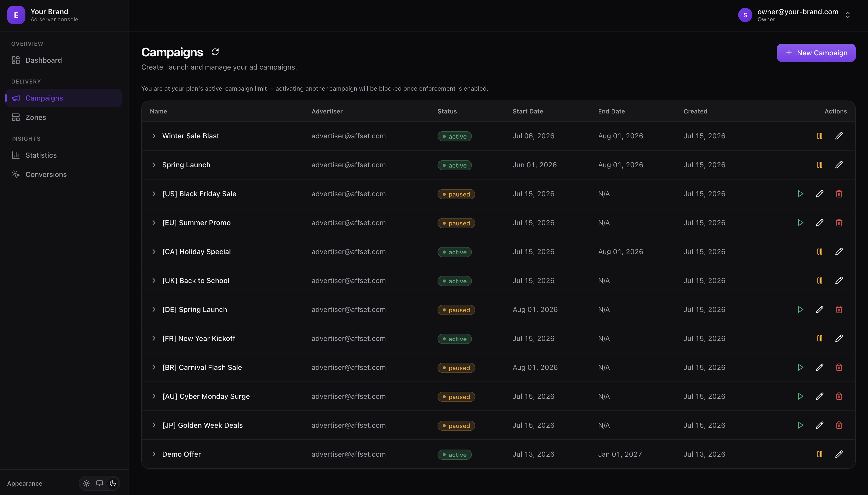This screenshot has width=868, height=495.
Task: Click the Your Brand logo icon
Action: tap(16, 15)
